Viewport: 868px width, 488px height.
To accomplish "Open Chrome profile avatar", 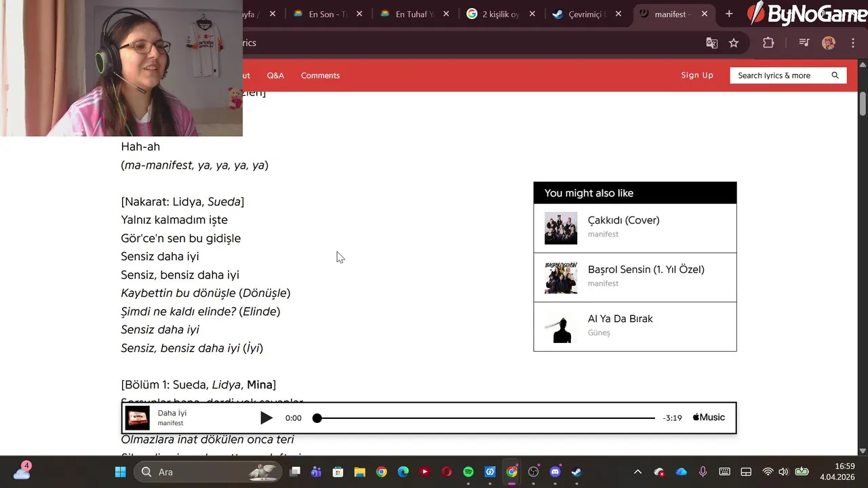I will click(829, 43).
